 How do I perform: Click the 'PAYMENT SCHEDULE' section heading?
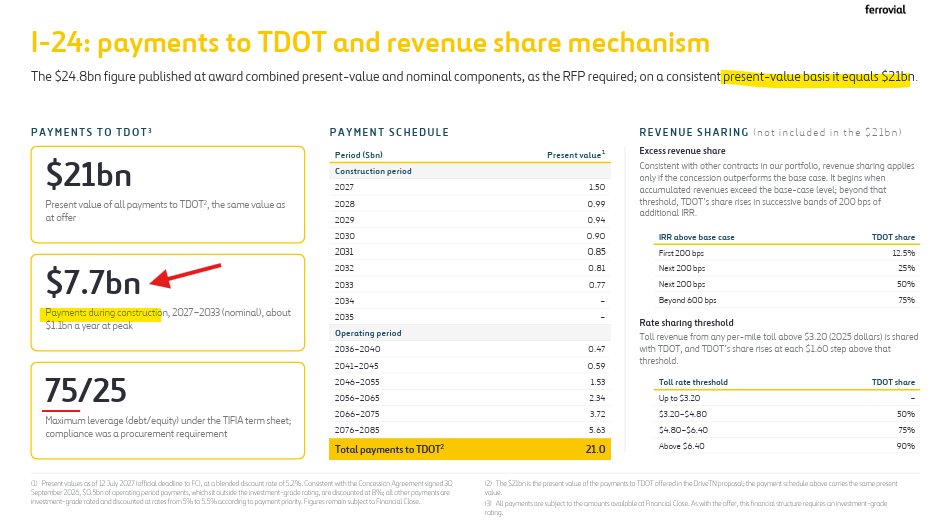389,132
